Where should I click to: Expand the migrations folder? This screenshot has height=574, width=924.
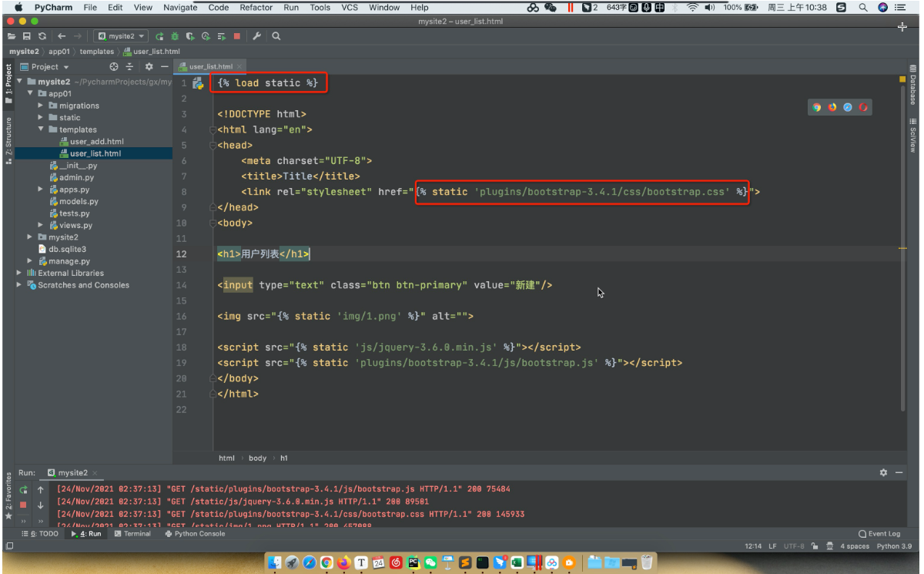[41, 106]
